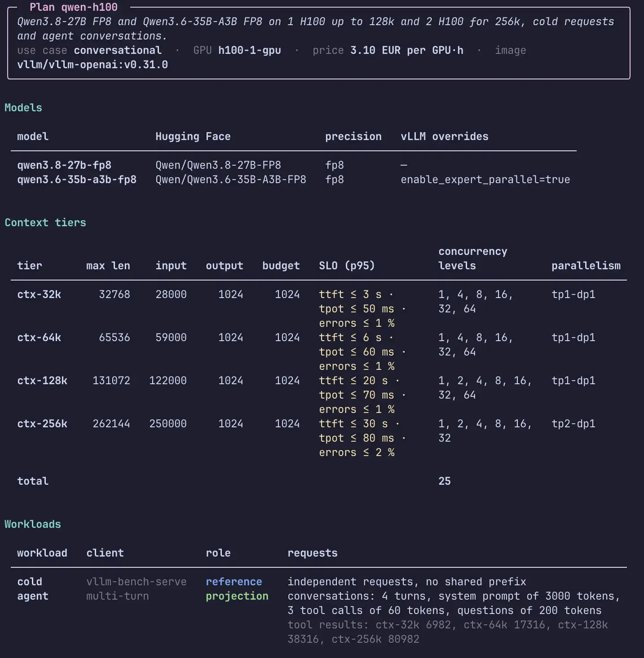Click SLO text 'ttft ≤ 20 s'
644x658 pixels.
(353, 381)
